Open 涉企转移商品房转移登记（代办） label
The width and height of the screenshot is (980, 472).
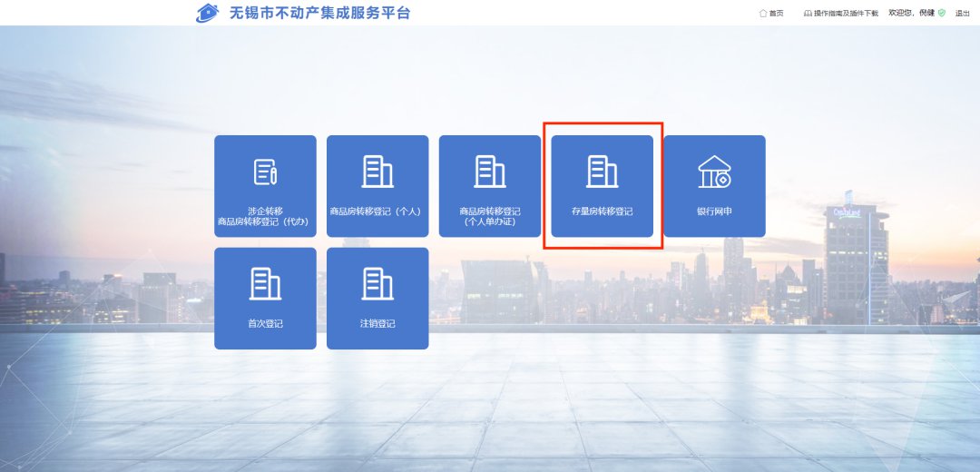tap(265, 216)
